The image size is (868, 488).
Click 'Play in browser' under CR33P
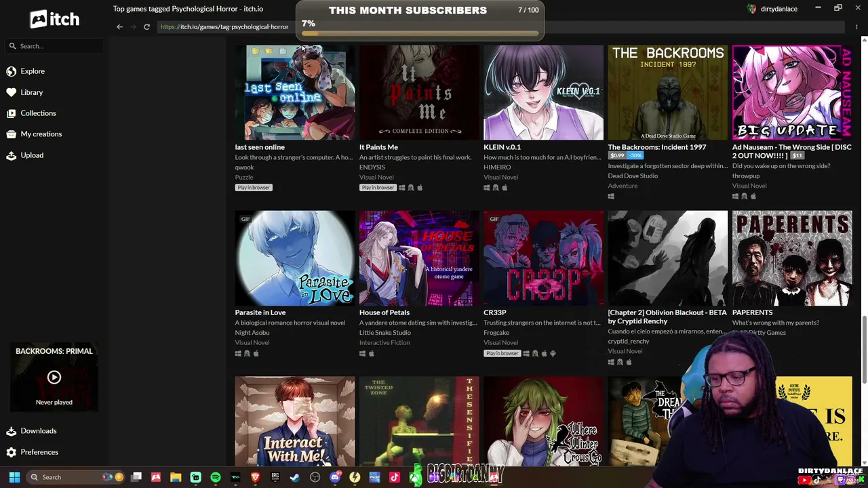click(x=502, y=353)
